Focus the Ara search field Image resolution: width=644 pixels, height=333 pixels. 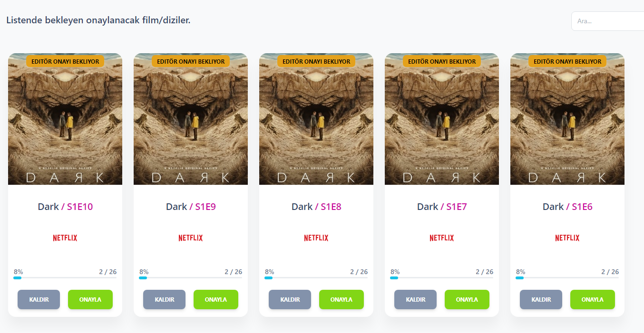click(x=608, y=21)
